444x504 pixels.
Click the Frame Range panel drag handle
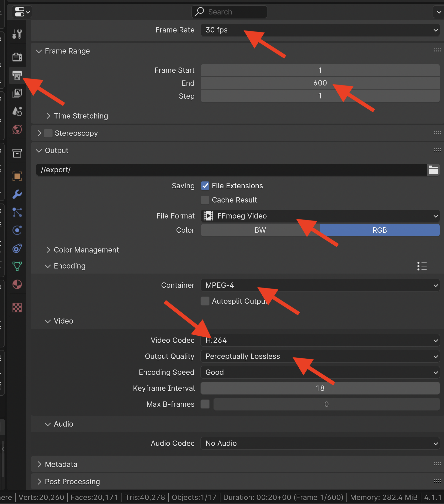coord(437,50)
